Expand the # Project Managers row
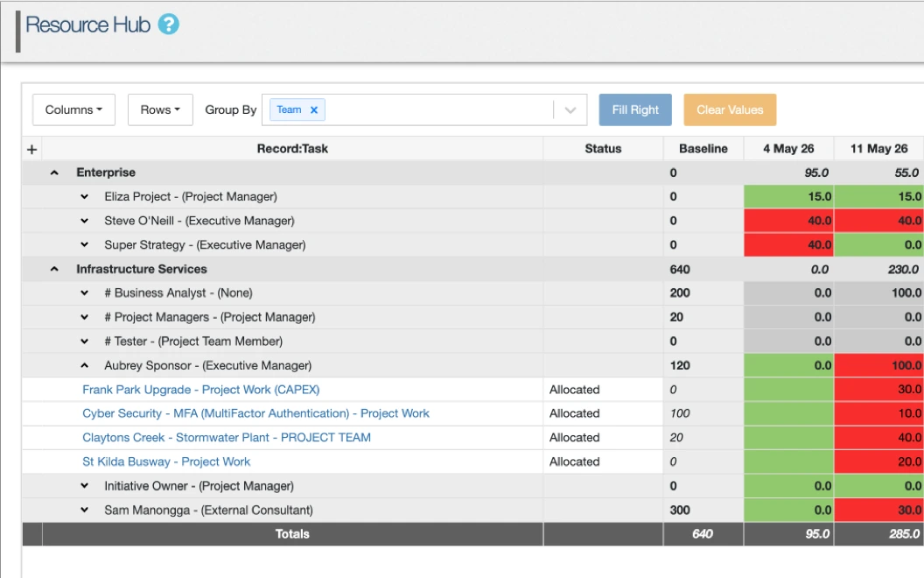Screen dimensions: 924x578 [84, 317]
